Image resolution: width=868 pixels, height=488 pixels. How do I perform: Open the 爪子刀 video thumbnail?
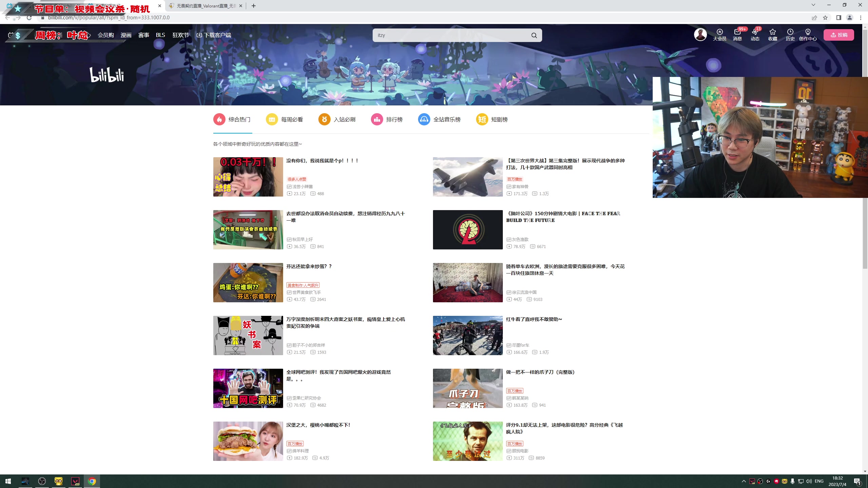(x=468, y=388)
